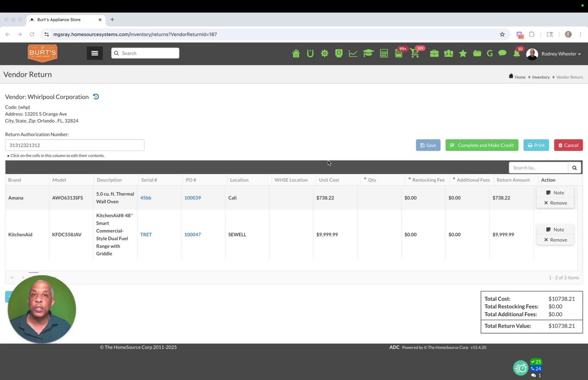Open the line chart reports icon
This screenshot has height=380, width=588.
coord(353,54)
